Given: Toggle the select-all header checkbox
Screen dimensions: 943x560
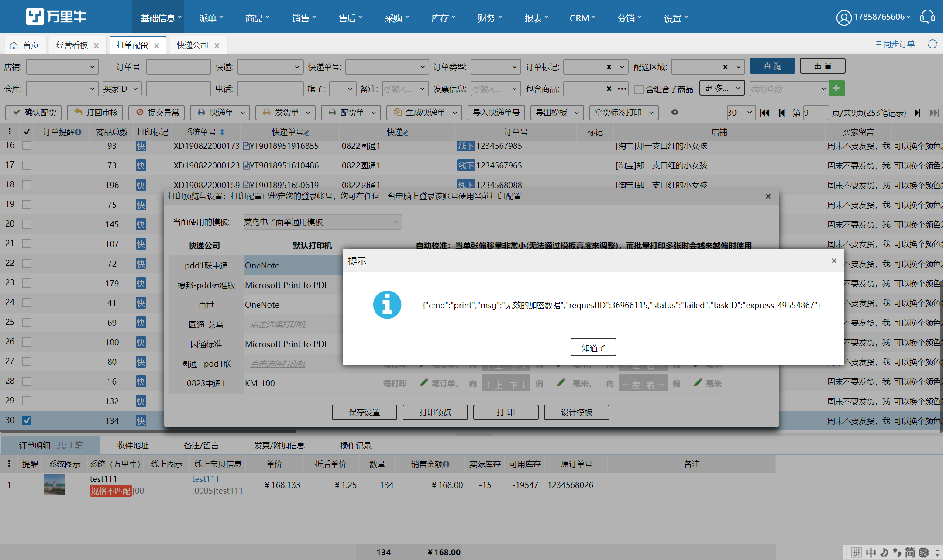Looking at the screenshot, I should pyautogui.click(x=27, y=132).
